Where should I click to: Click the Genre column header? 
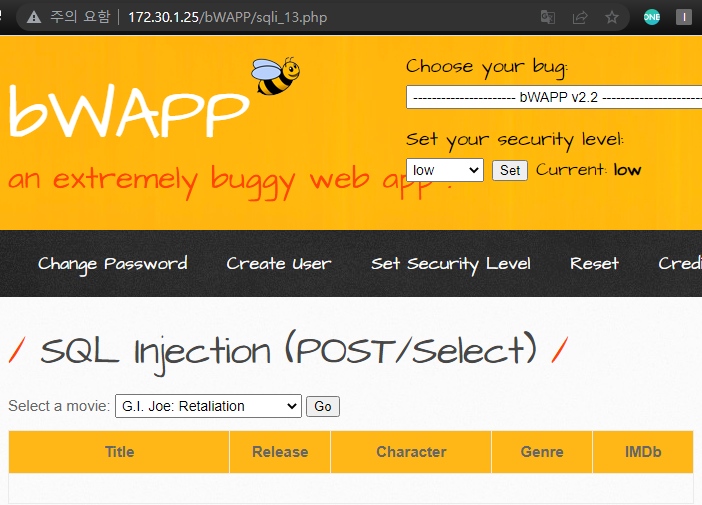coord(542,452)
